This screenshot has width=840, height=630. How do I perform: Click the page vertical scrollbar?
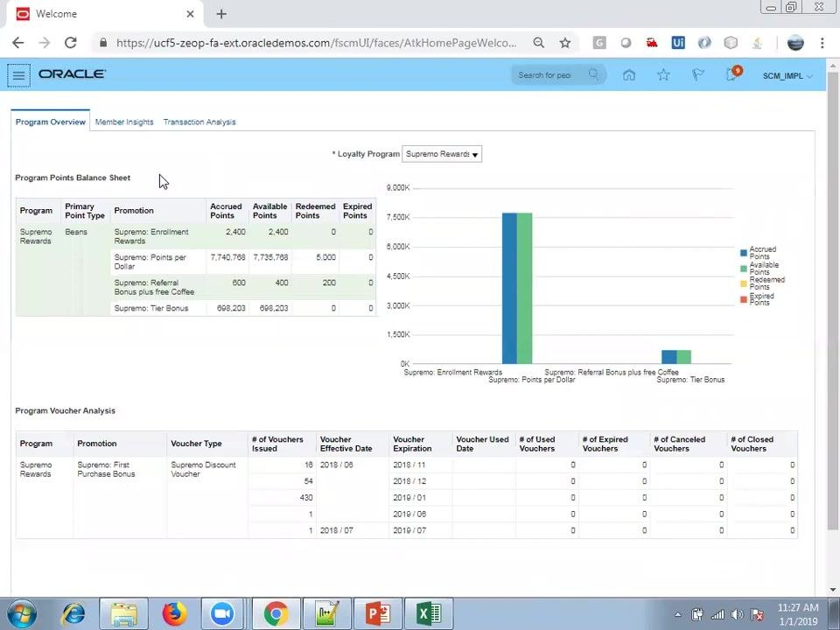pyautogui.click(x=832, y=300)
